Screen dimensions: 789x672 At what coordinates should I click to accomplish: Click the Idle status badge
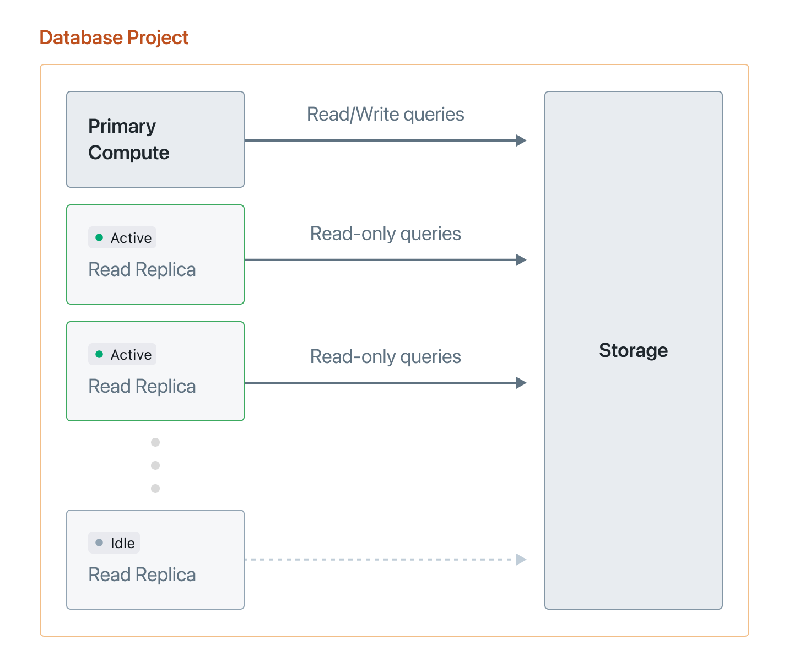(x=114, y=543)
